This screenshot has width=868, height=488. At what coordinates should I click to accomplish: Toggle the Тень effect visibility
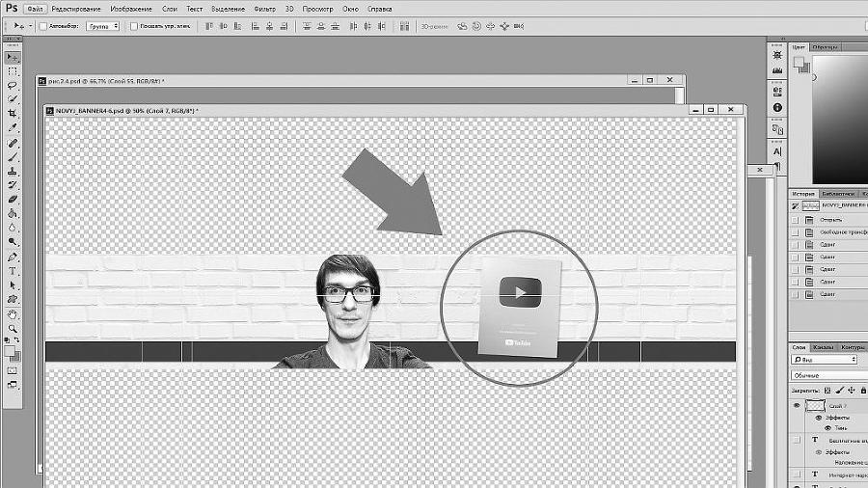(828, 427)
